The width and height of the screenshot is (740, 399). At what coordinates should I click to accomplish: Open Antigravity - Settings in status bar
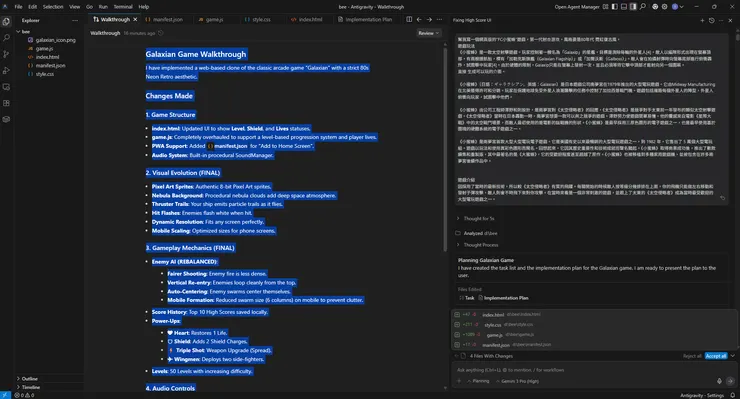702,395
